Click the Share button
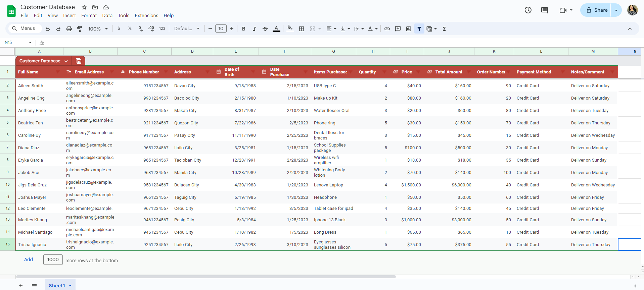644x290 pixels. (x=596, y=10)
